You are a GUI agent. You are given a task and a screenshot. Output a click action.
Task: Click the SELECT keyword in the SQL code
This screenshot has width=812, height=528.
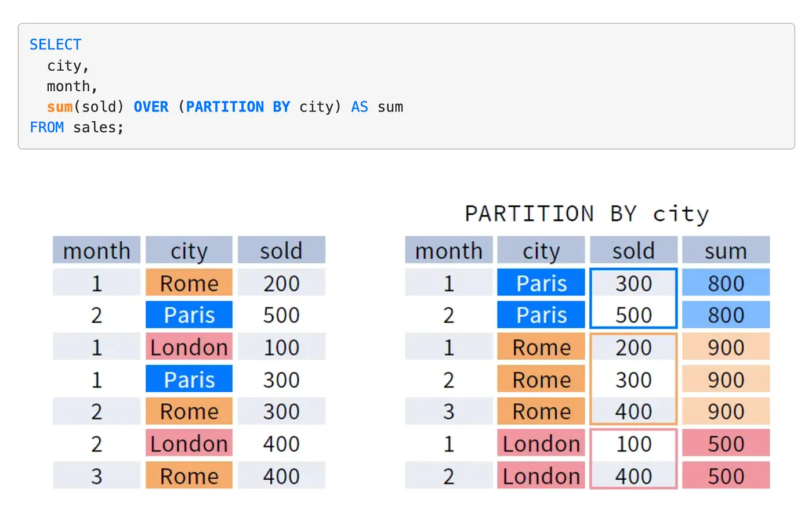pyautogui.click(x=55, y=45)
